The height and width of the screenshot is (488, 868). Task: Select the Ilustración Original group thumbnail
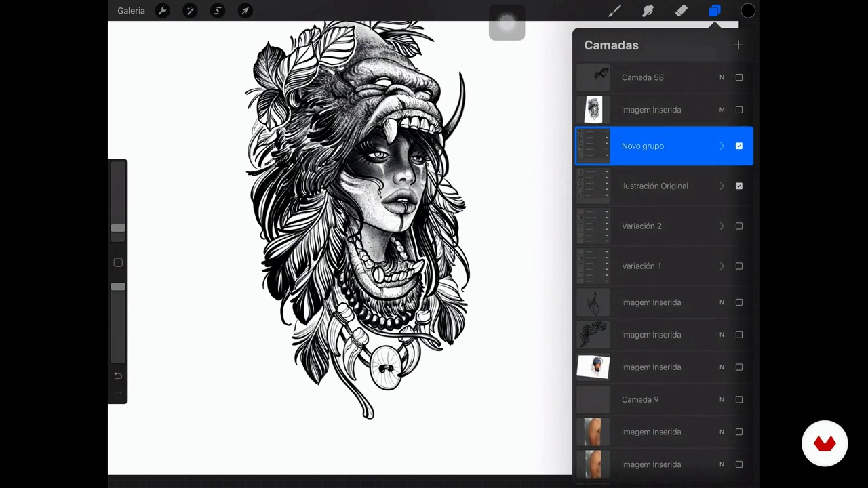point(593,186)
